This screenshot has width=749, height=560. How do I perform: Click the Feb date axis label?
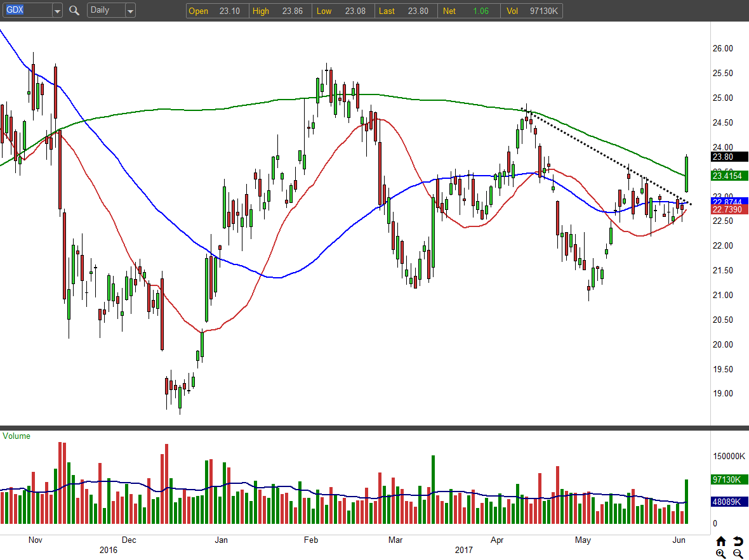click(x=311, y=540)
